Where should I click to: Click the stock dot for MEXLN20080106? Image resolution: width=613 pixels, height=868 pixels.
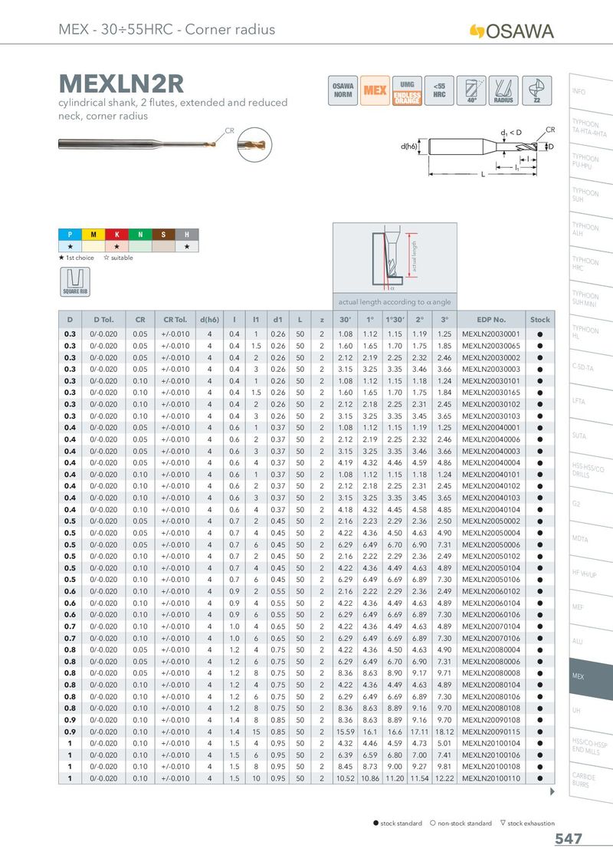coord(540,696)
